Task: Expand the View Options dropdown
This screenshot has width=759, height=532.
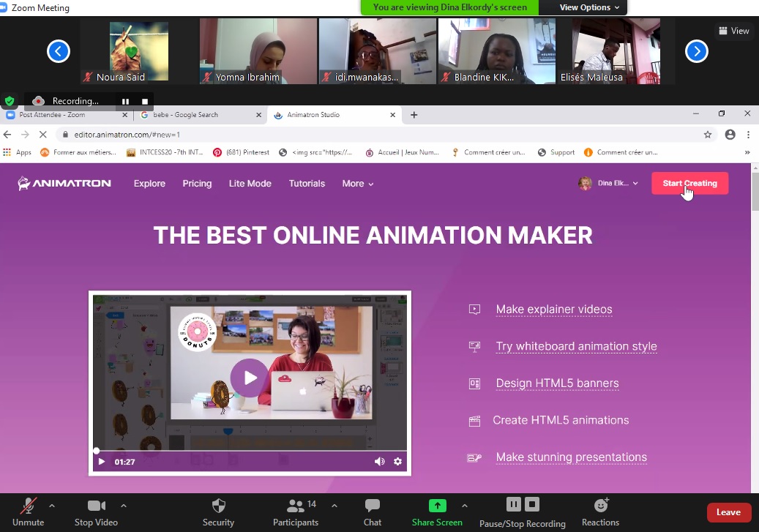Action: pyautogui.click(x=589, y=7)
